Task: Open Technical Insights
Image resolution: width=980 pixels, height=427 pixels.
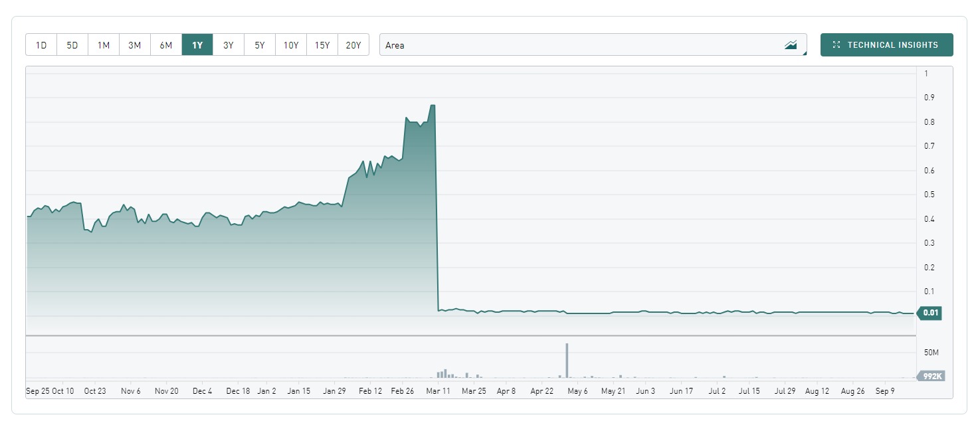Action: pos(892,45)
